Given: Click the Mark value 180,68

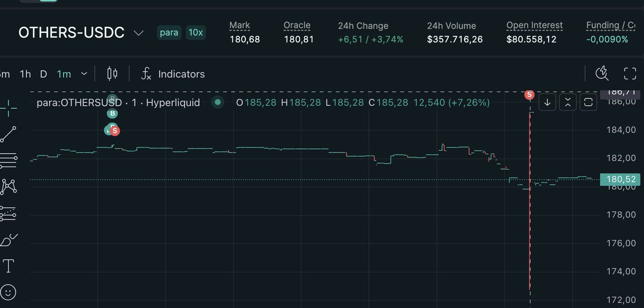Looking at the screenshot, I should click(245, 39).
